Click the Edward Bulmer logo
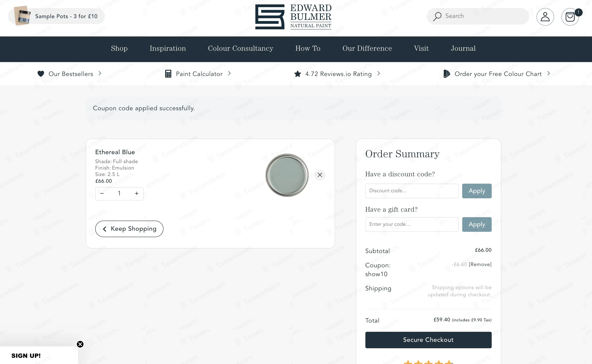 [293, 17]
